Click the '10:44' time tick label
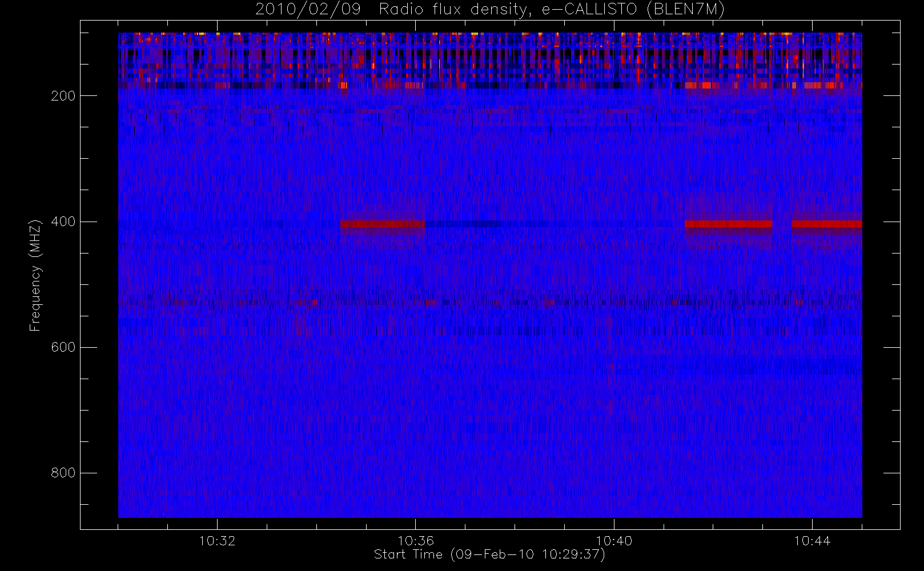This screenshot has width=924, height=571. (812, 541)
